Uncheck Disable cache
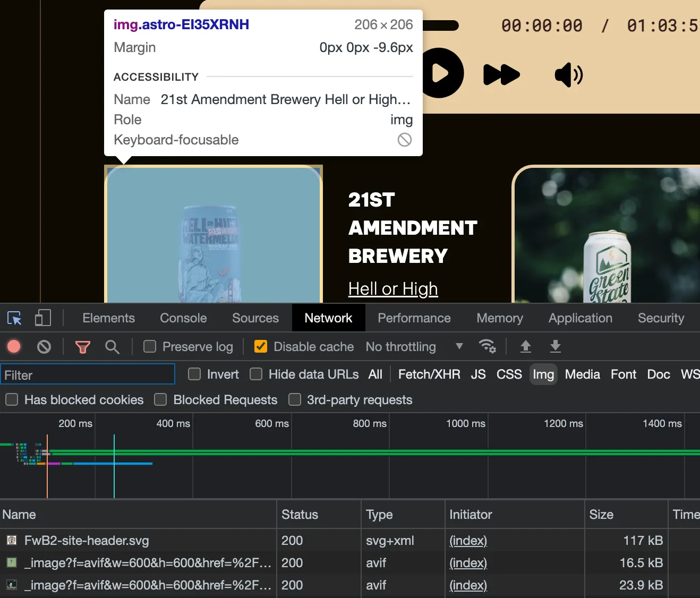The image size is (700, 598). click(x=260, y=346)
